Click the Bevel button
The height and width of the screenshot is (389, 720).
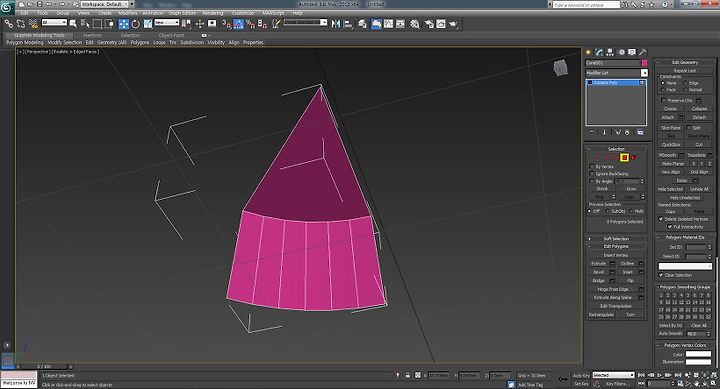[598, 272]
